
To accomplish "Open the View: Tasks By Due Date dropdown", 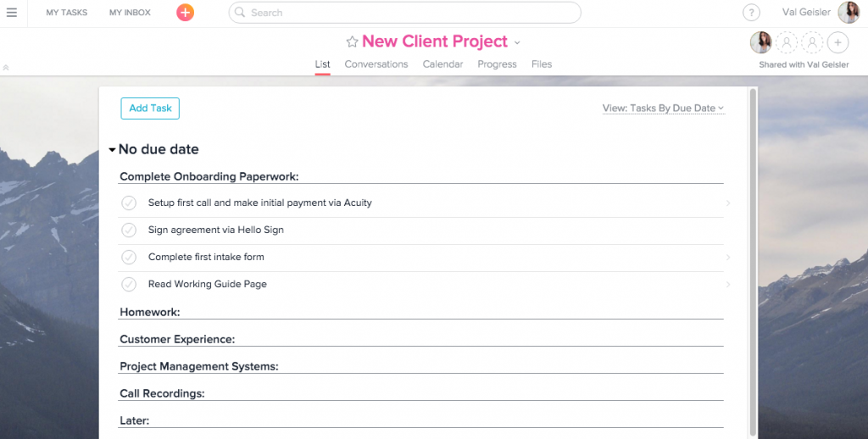I will 663,108.
